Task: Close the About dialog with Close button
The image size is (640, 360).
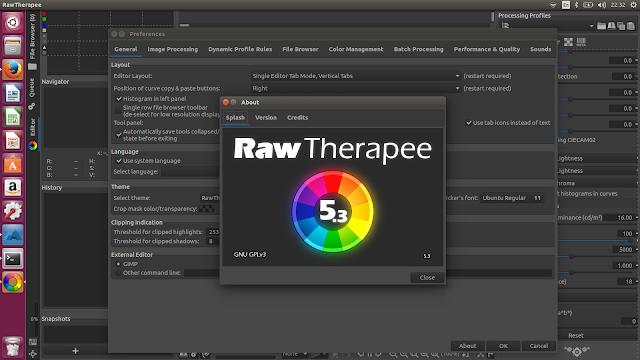Action: (427, 278)
